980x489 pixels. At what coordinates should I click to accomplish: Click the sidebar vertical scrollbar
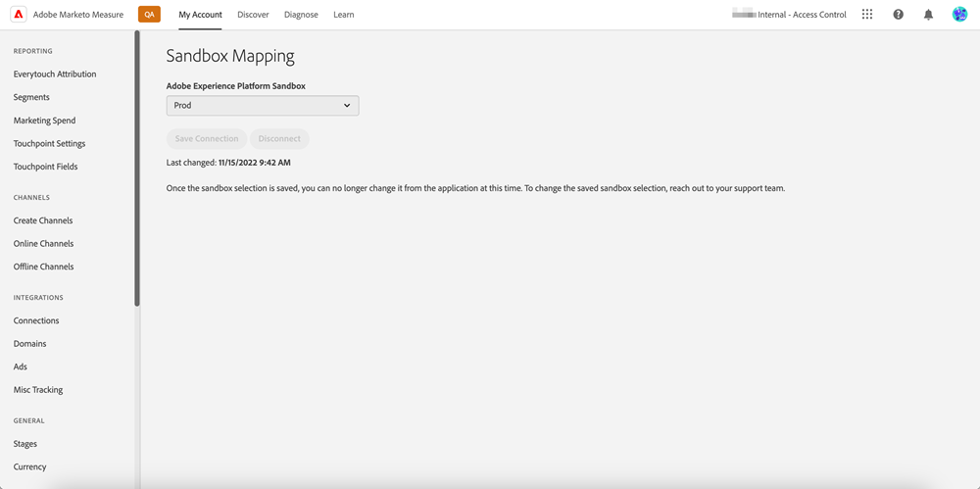point(137,169)
